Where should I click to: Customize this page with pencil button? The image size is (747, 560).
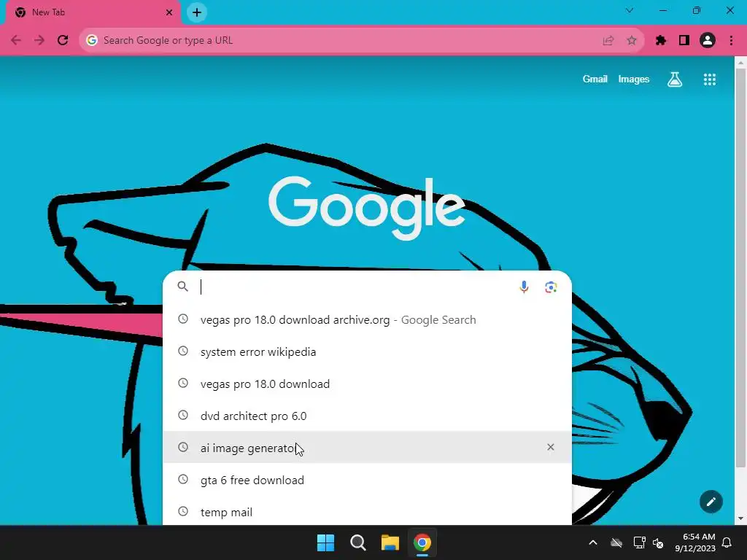coord(711,502)
